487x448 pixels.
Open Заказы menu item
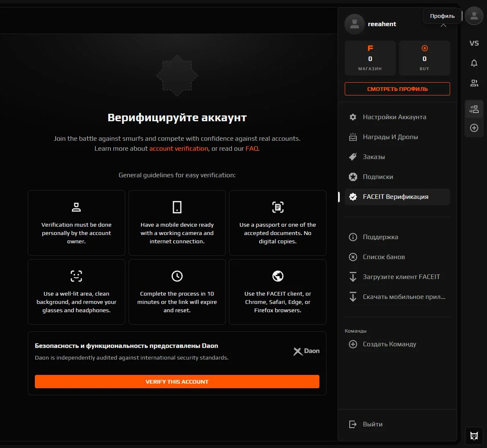(397, 157)
